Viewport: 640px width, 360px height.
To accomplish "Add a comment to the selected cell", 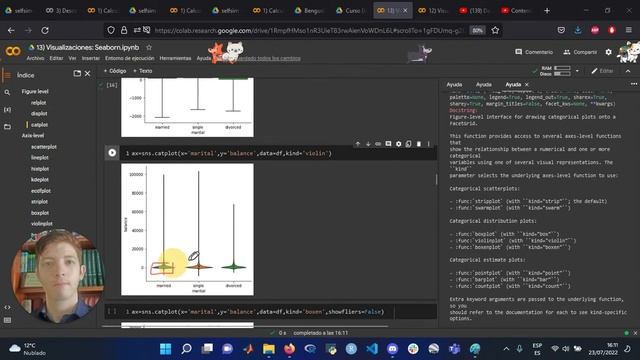I will 388,144.
